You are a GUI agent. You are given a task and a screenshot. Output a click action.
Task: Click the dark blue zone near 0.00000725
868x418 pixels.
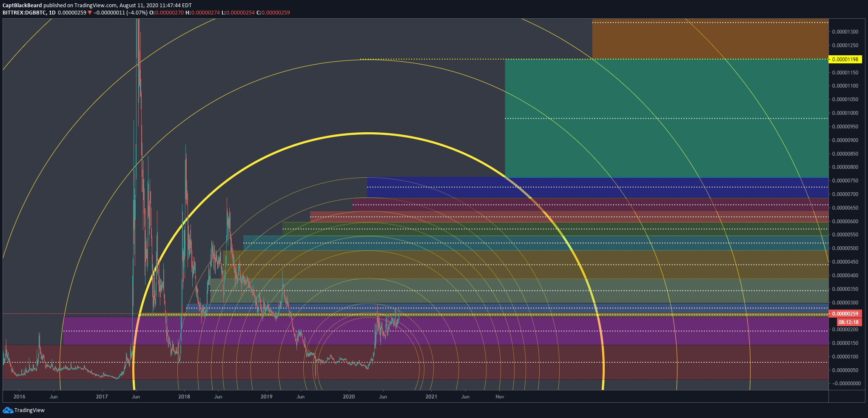598,188
